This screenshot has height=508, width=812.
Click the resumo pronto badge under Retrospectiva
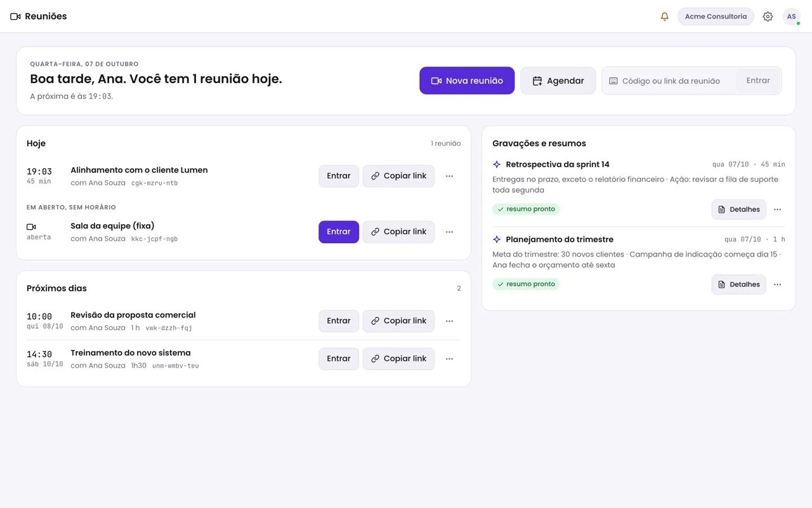(x=526, y=209)
